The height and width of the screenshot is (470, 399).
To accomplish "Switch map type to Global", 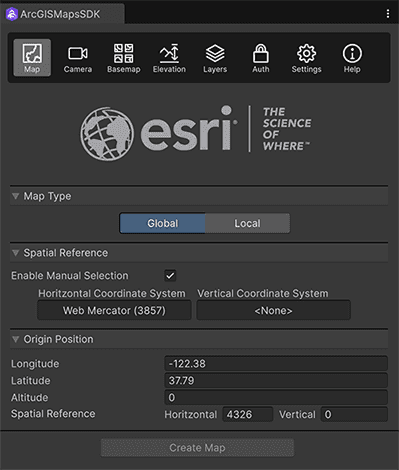I will [x=162, y=223].
